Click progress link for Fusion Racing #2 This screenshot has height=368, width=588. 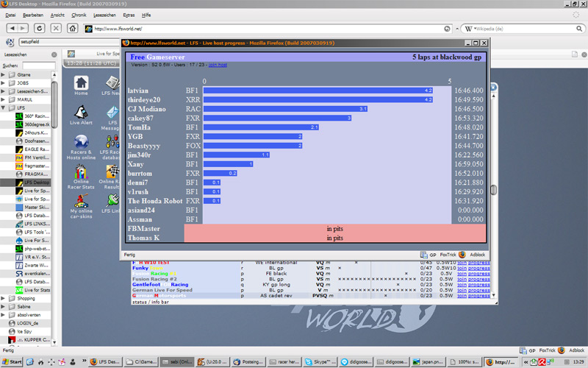(479, 279)
